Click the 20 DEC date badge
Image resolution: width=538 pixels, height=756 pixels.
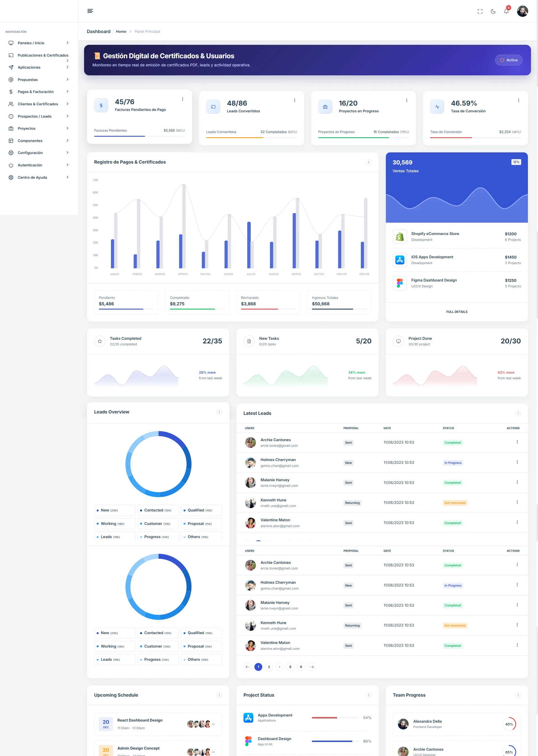click(x=106, y=724)
